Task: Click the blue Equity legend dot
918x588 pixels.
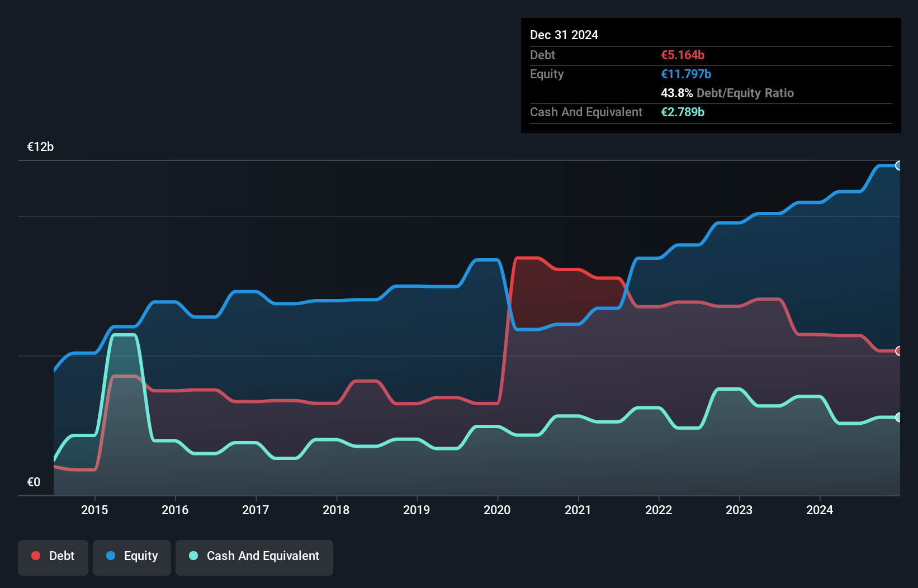Action: tap(111, 556)
